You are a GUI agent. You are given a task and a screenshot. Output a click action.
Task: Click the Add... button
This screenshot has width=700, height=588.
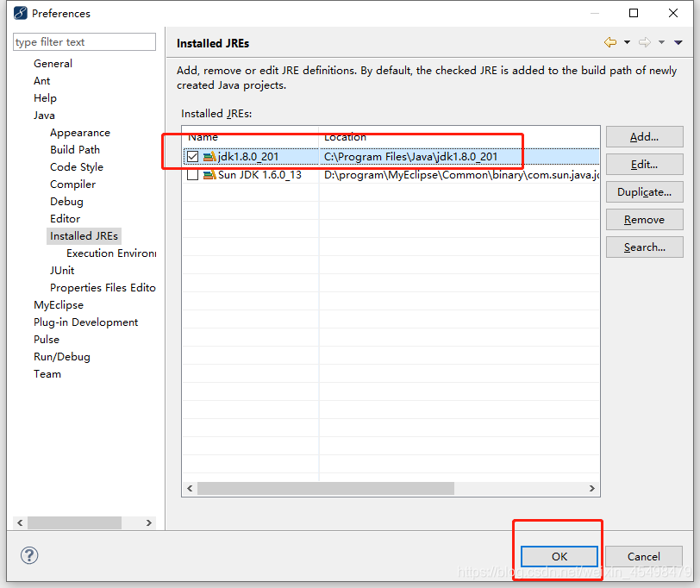(x=644, y=136)
